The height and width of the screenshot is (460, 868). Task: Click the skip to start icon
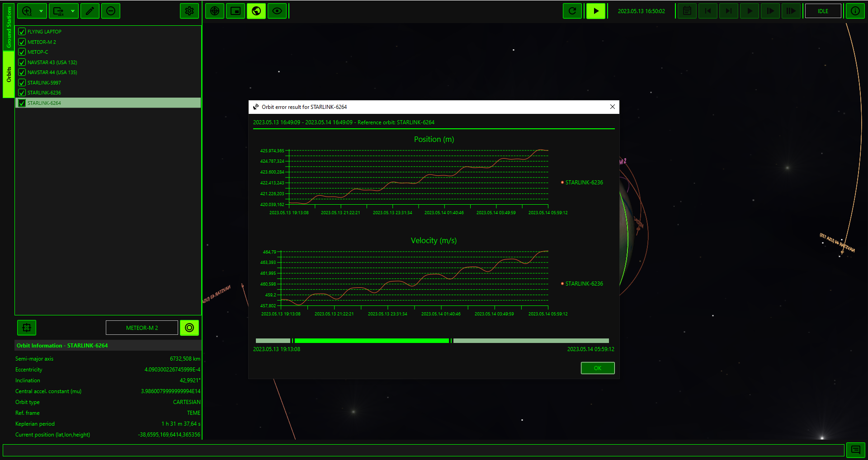coord(708,11)
